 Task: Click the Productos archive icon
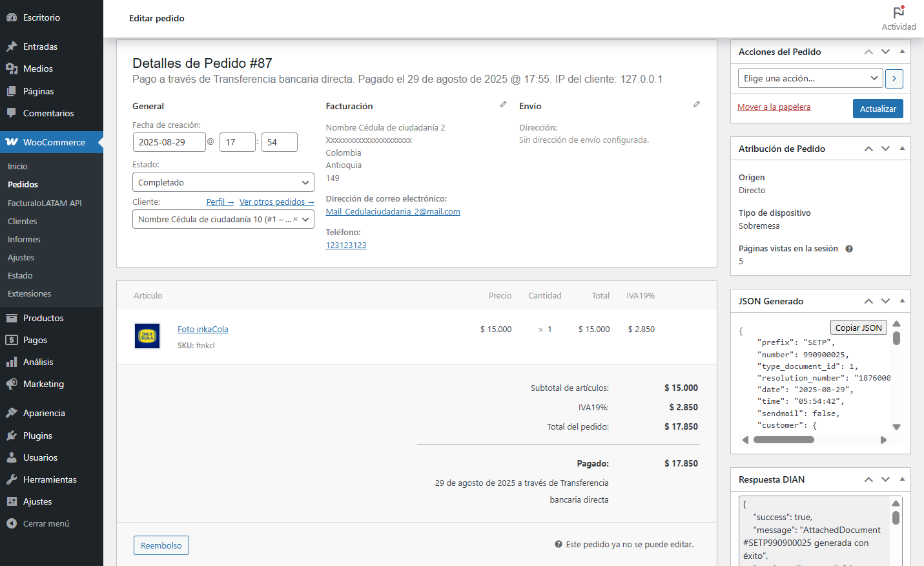coord(12,318)
